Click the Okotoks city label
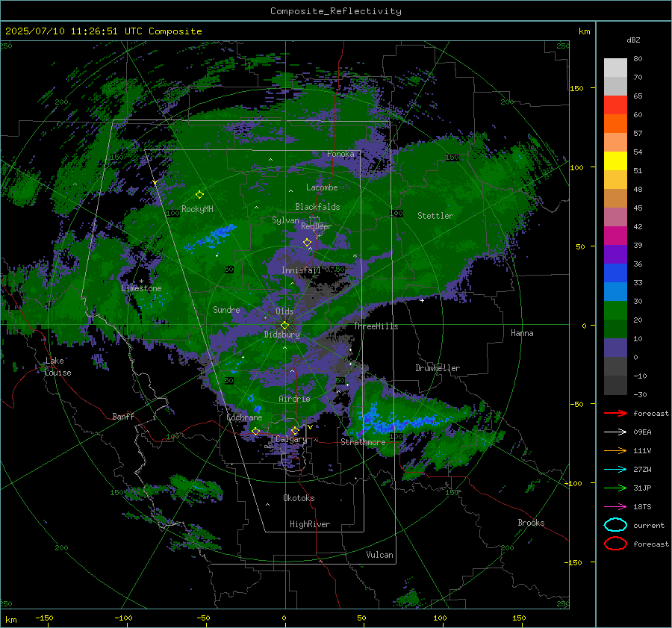The width and height of the screenshot is (672, 628). pyautogui.click(x=299, y=498)
